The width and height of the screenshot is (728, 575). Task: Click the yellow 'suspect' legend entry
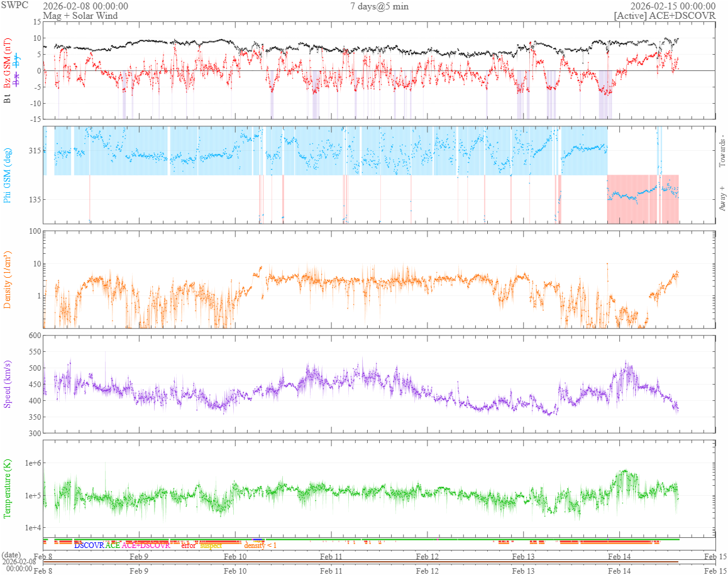click(x=211, y=545)
